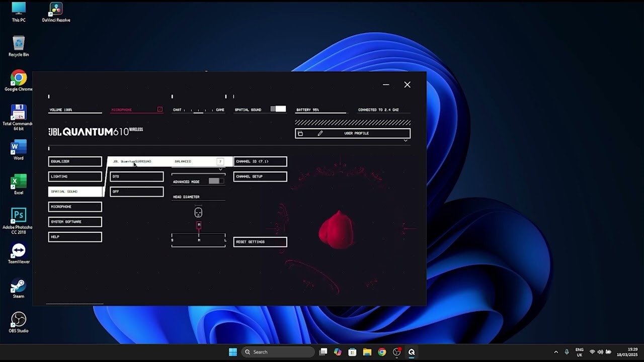
Task: Click the Windows taskbar Search box
Action: (x=278, y=352)
